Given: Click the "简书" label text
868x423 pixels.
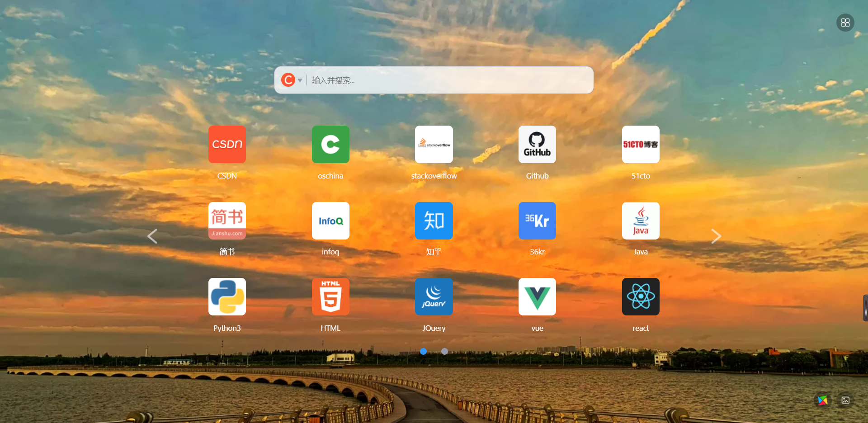Looking at the screenshot, I should tap(227, 252).
